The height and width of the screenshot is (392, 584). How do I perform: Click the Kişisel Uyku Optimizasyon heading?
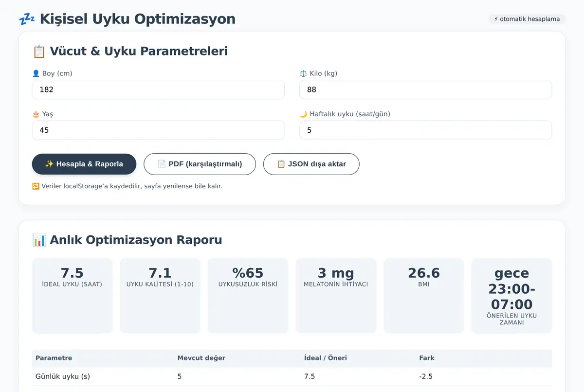point(138,19)
